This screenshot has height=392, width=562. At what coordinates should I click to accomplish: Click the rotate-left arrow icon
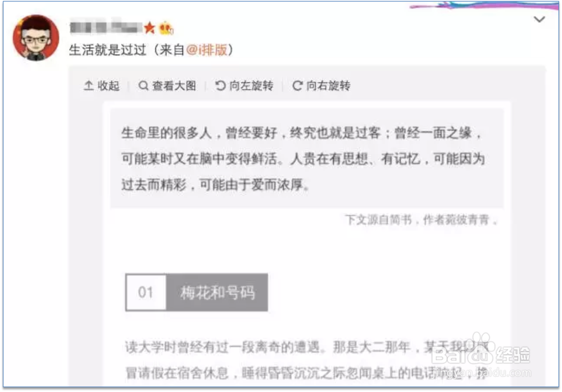point(220,85)
